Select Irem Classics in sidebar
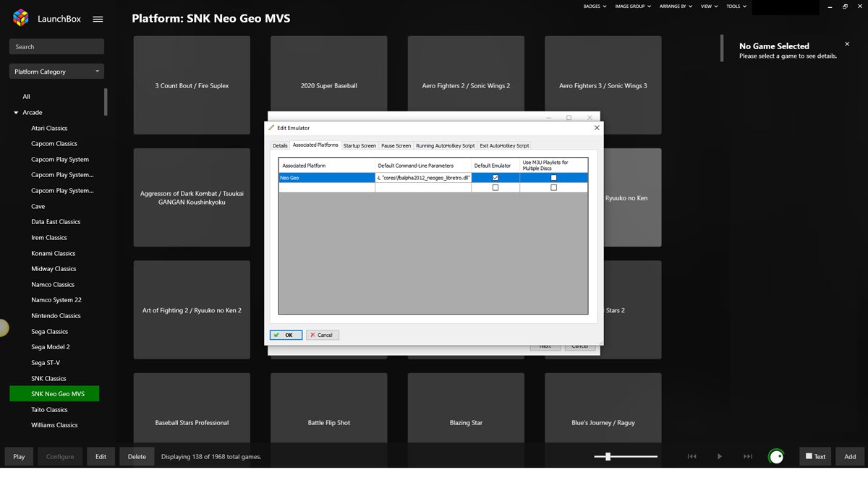Viewport: 868px width, 488px height. coord(48,238)
